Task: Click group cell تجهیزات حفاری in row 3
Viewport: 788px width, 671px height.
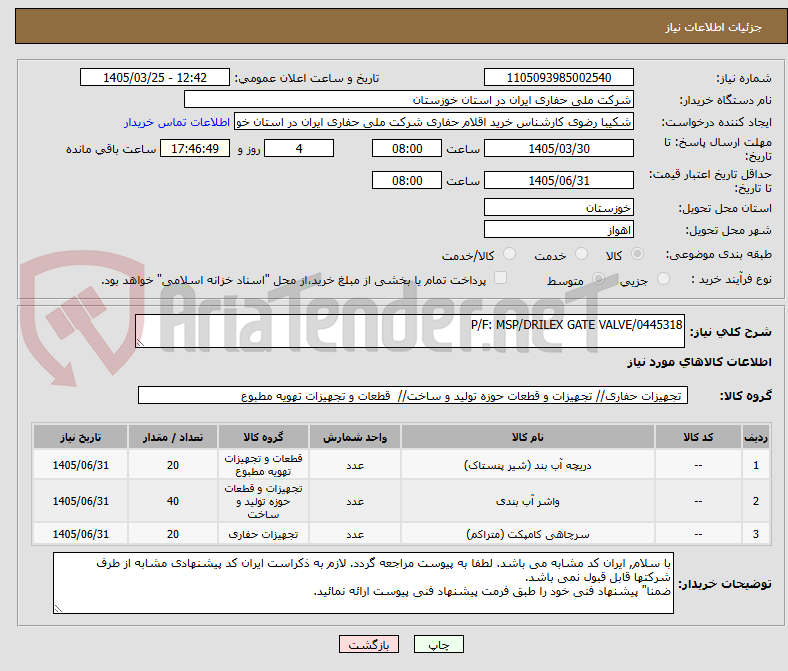Action: tap(263, 534)
